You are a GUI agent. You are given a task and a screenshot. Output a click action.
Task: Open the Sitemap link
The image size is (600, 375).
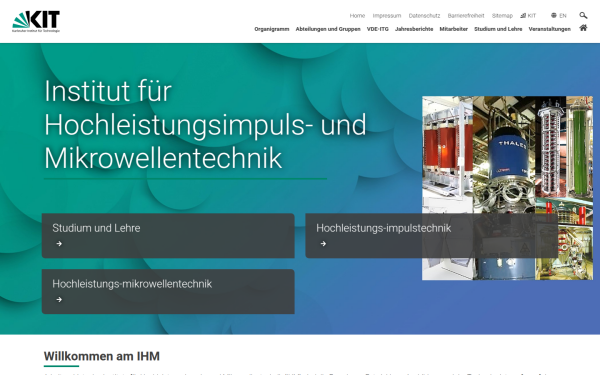coord(502,16)
